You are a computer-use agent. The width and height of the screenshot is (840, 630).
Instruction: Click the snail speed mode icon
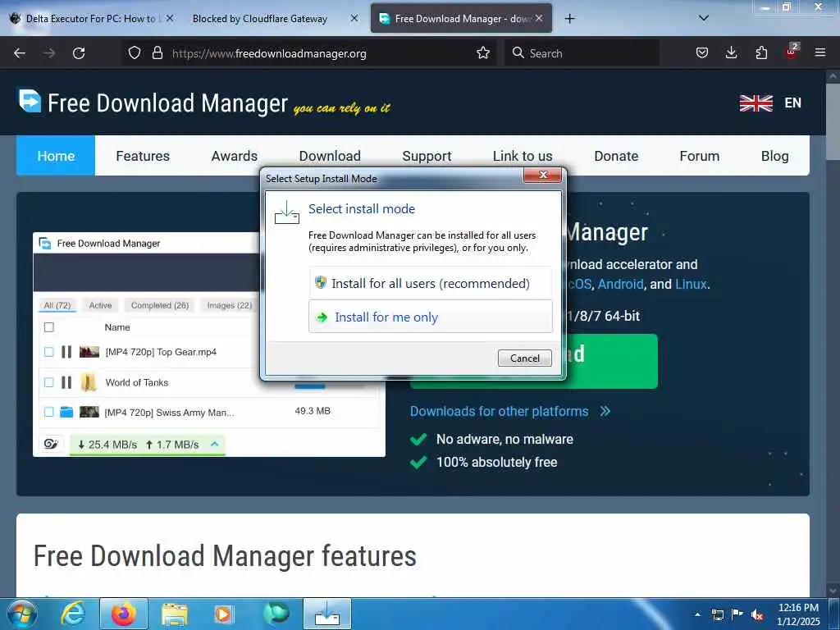(51, 444)
